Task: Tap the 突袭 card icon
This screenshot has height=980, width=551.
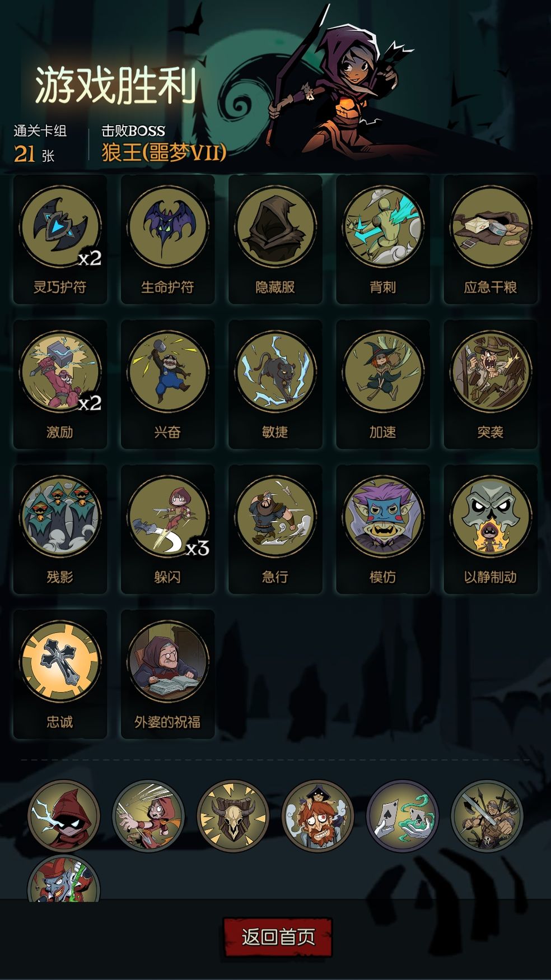Action: (491, 371)
